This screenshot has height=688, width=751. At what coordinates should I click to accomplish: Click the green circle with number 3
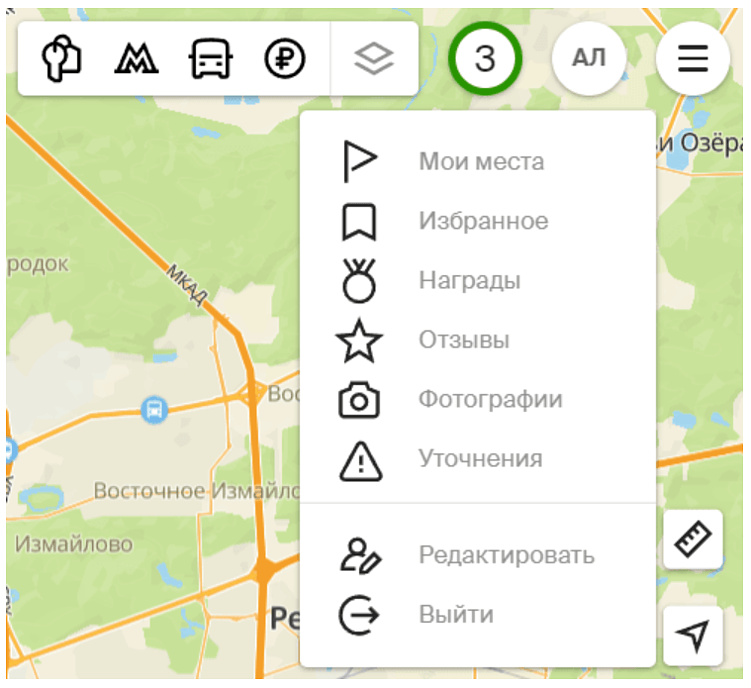485,58
